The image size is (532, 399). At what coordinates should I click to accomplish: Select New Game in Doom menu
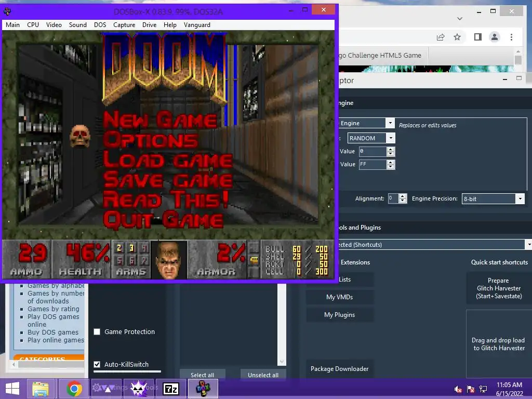click(160, 120)
